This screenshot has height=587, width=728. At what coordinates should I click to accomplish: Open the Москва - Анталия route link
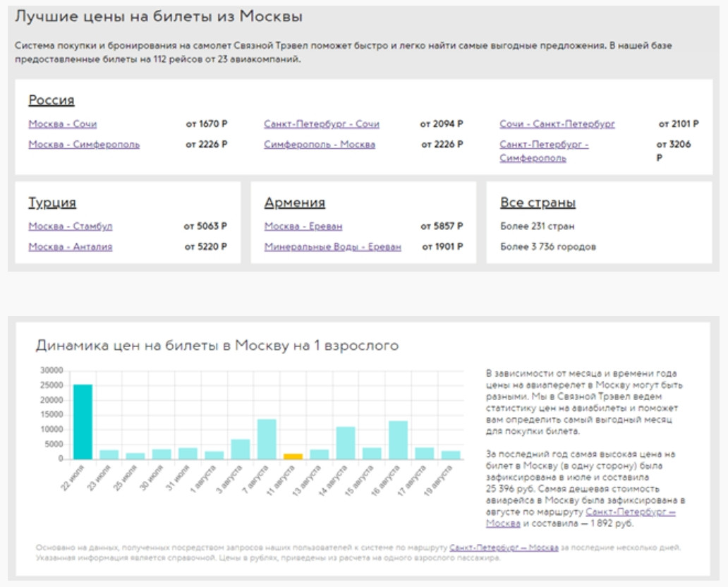71,247
